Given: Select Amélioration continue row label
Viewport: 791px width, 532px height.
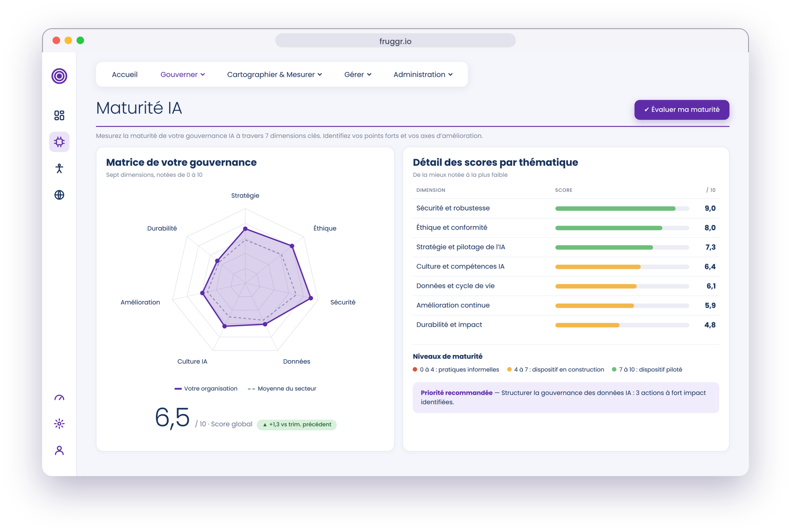Looking at the screenshot, I should (x=453, y=305).
